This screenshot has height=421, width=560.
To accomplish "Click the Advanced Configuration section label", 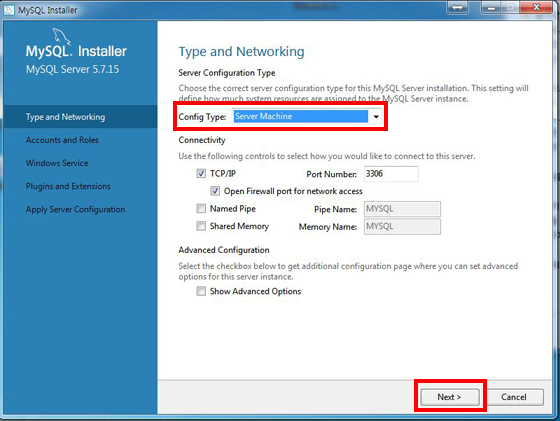I will (x=224, y=250).
